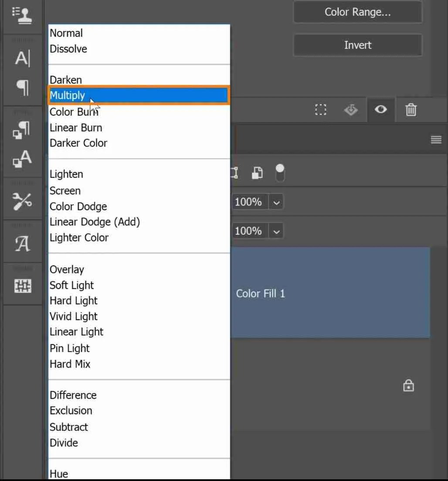Load selection from mask with marquee icon
Image resolution: width=448 pixels, height=481 pixels.
click(x=321, y=110)
